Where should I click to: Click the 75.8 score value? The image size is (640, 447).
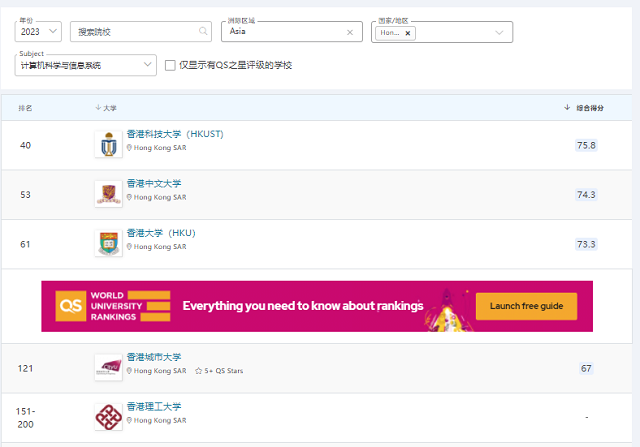[586, 145]
